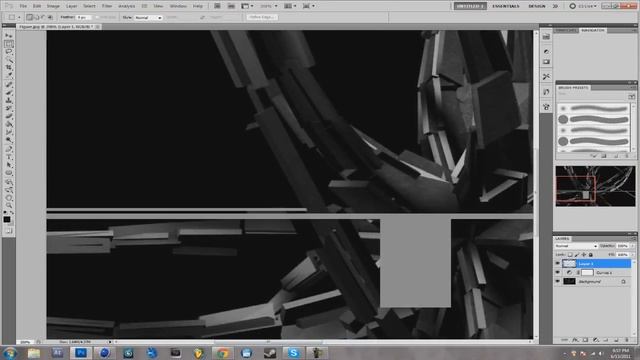
Task: Delete layer trash icon
Action: 627,340
